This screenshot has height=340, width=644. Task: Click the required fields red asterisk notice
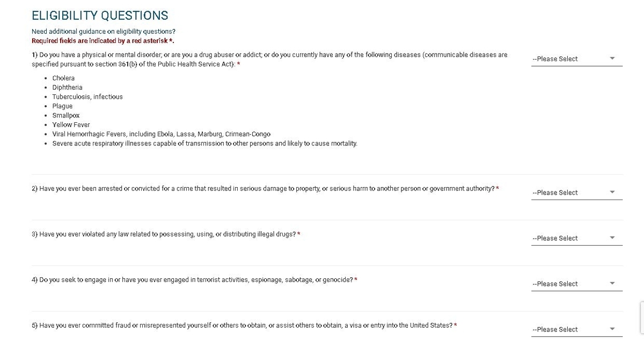click(103, 41)
